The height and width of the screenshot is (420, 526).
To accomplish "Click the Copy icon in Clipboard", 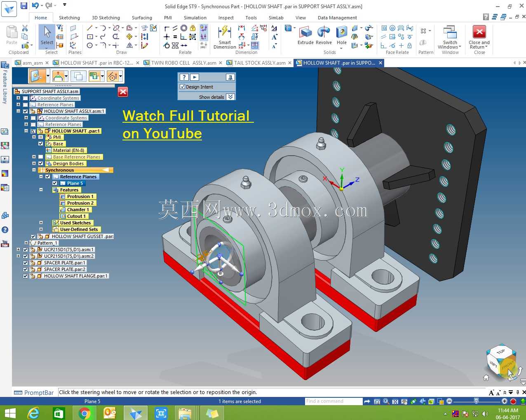I will coord(25,37).
